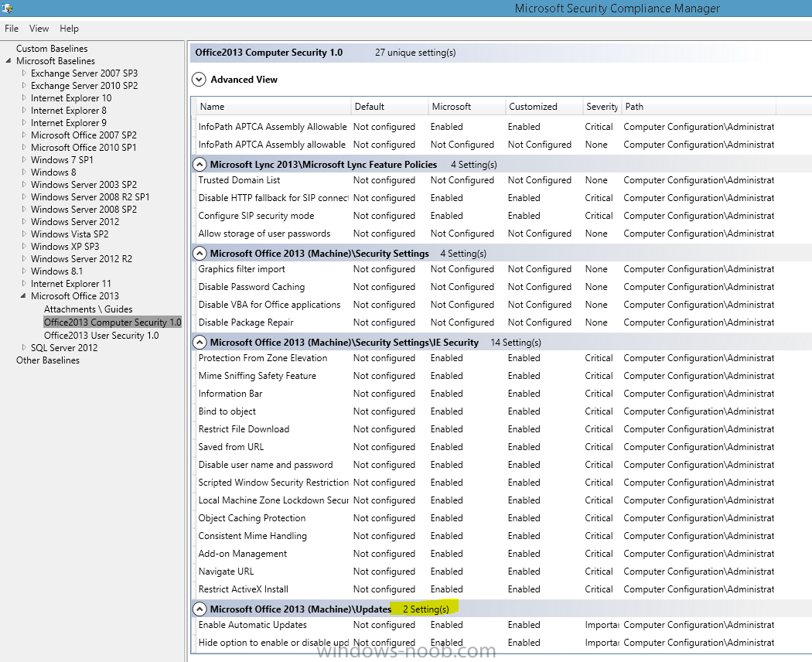Expand the SQL Server 2012 tree node

[24, 347]
